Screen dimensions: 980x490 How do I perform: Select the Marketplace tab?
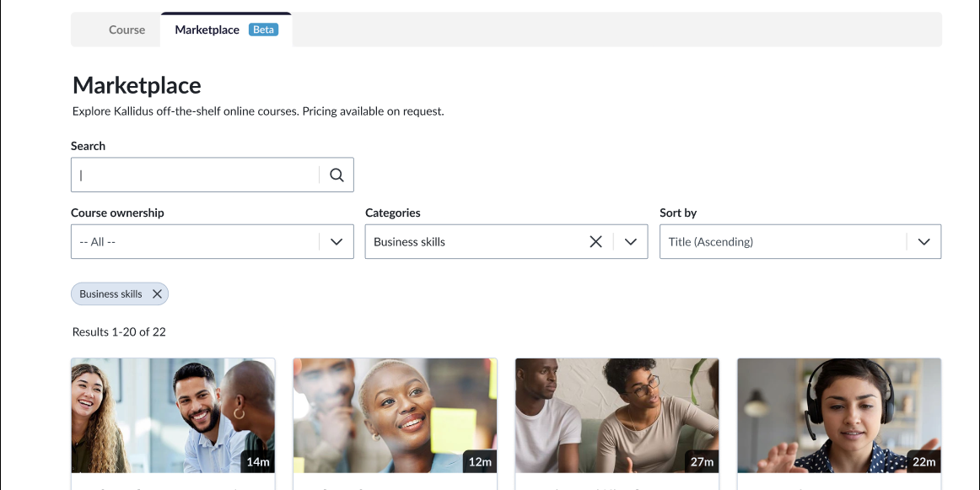207,30
